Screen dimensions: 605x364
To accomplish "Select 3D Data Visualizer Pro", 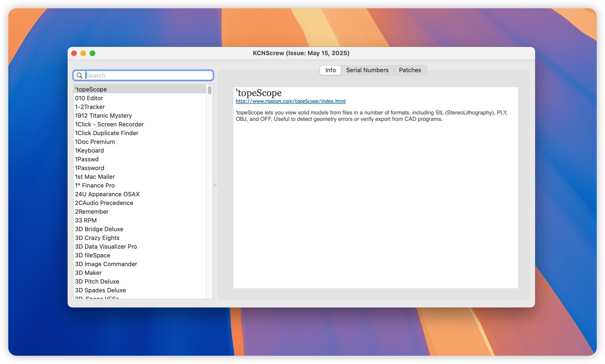I will pyautogui.click(x=140, y=246).
